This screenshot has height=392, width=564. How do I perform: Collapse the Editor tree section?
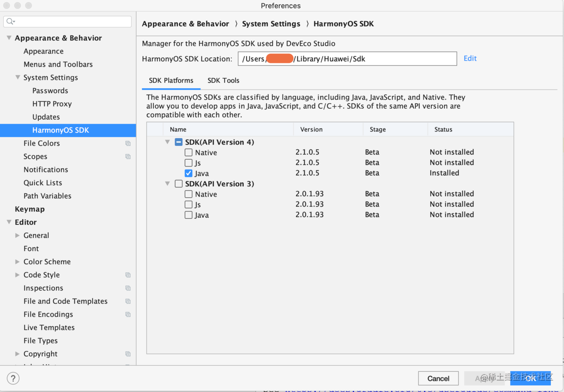point(9,222)
